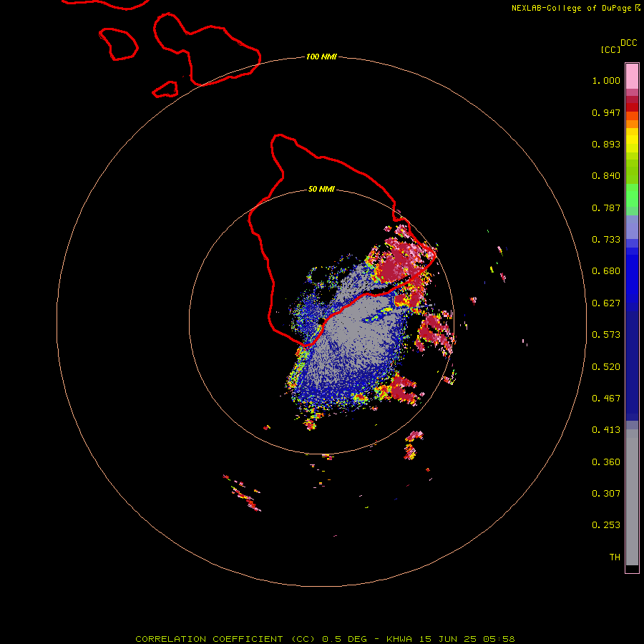Image resolution: width=644 pixels, height=644 pixels.
Task: Pick the orange segment of the color bar
Action: pos(632,124)
